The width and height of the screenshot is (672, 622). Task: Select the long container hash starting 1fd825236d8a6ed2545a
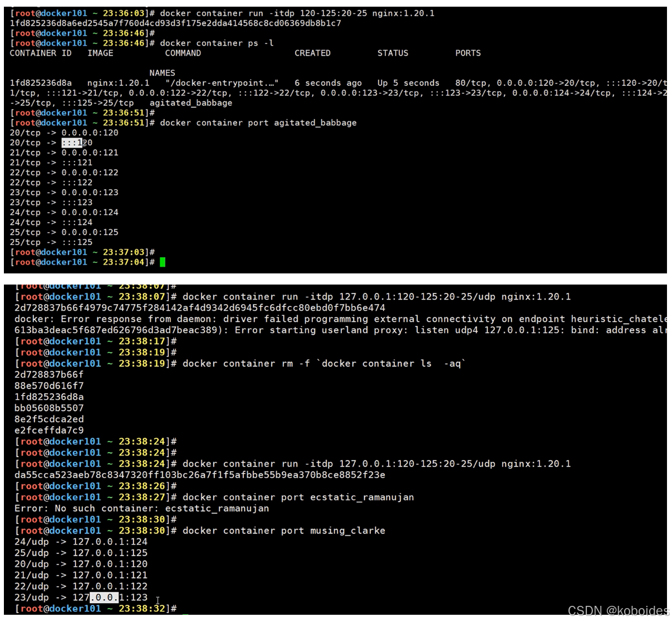point(175,23)
